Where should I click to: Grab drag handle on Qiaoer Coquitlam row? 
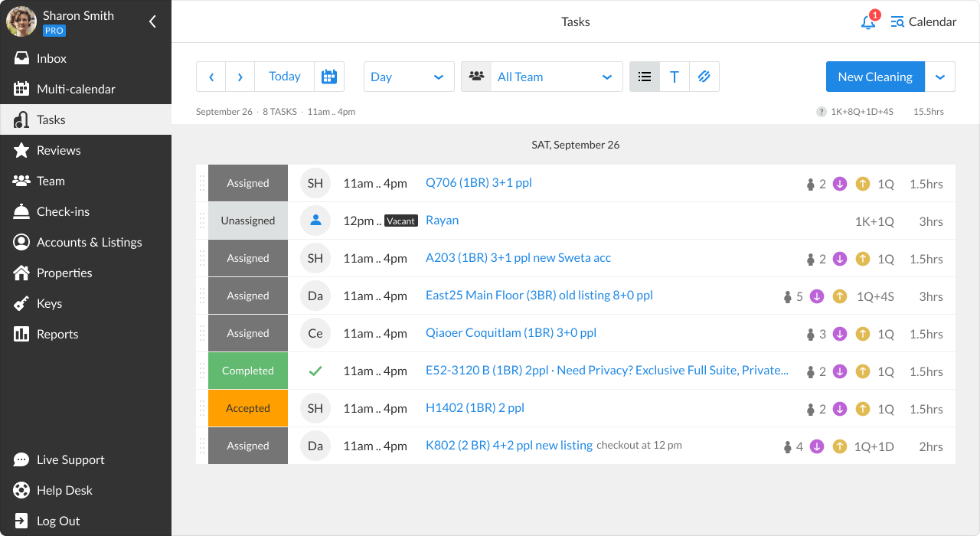point(202,333)
